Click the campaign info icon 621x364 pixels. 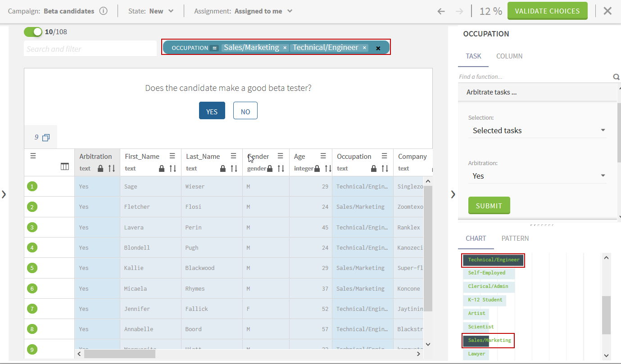point(103,11)
